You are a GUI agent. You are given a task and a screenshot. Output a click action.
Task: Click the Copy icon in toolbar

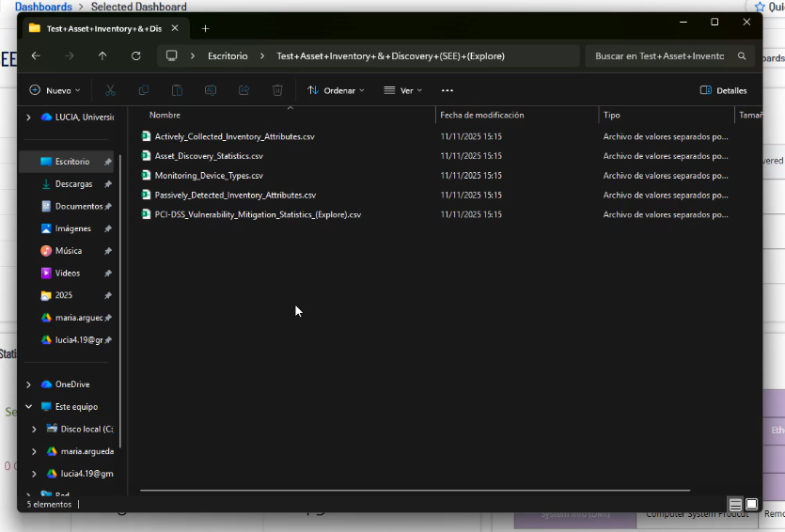coord(144,90)
